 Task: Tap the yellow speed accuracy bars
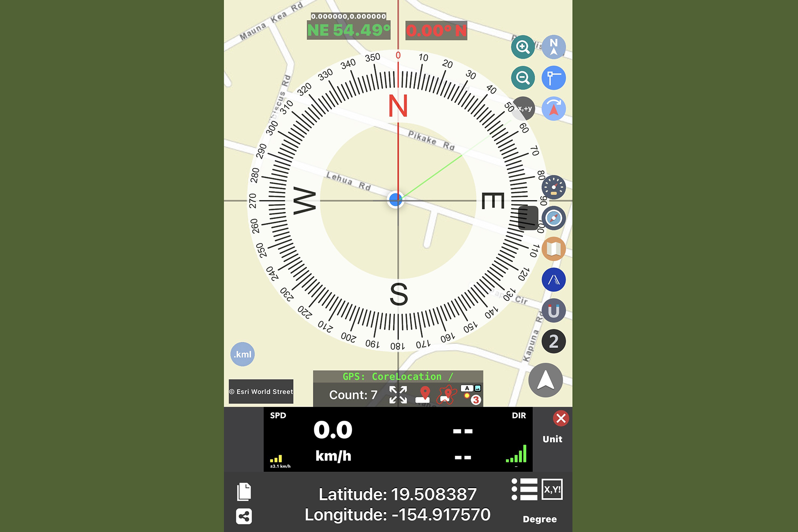pyautogui.click(x=276, y=459)
